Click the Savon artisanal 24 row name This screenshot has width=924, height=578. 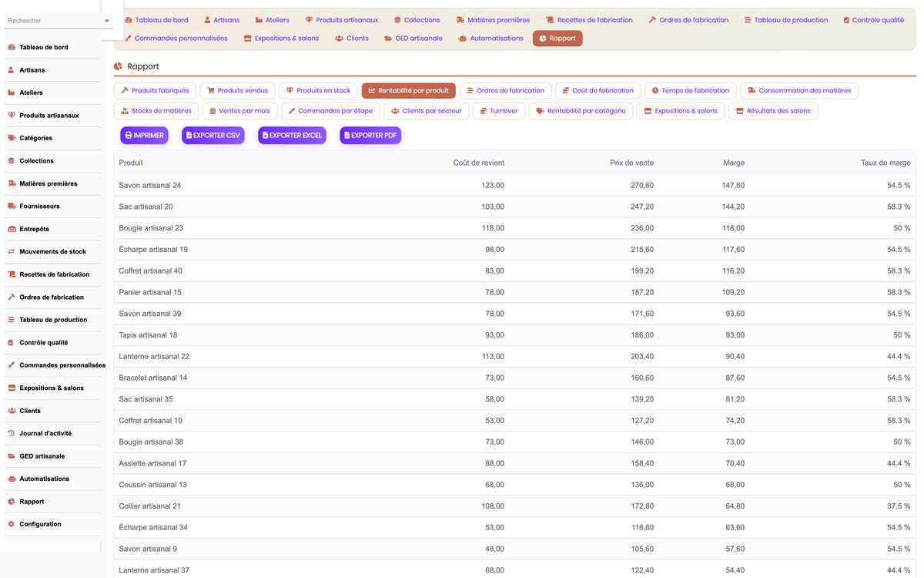[x=150, y=186]
